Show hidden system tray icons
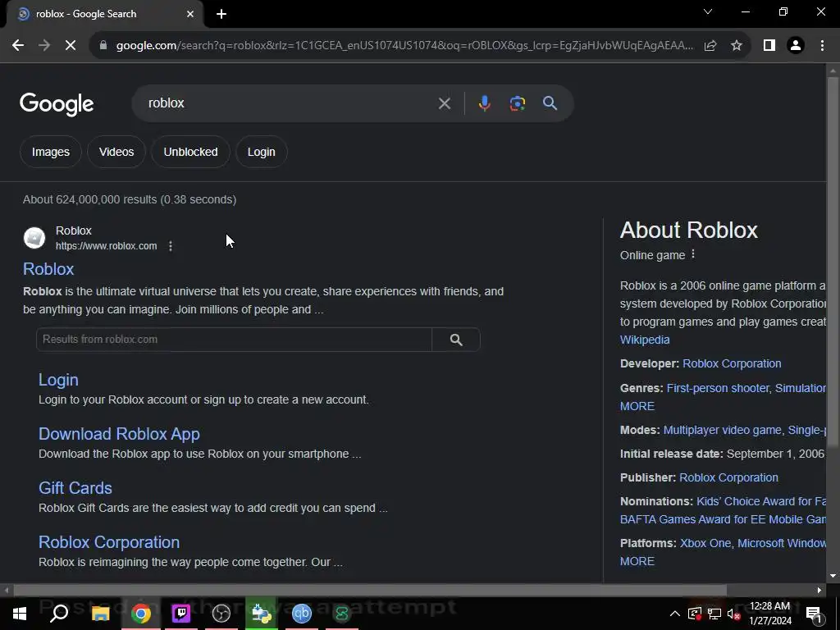840x630 pixels. (x=675, y=614)
